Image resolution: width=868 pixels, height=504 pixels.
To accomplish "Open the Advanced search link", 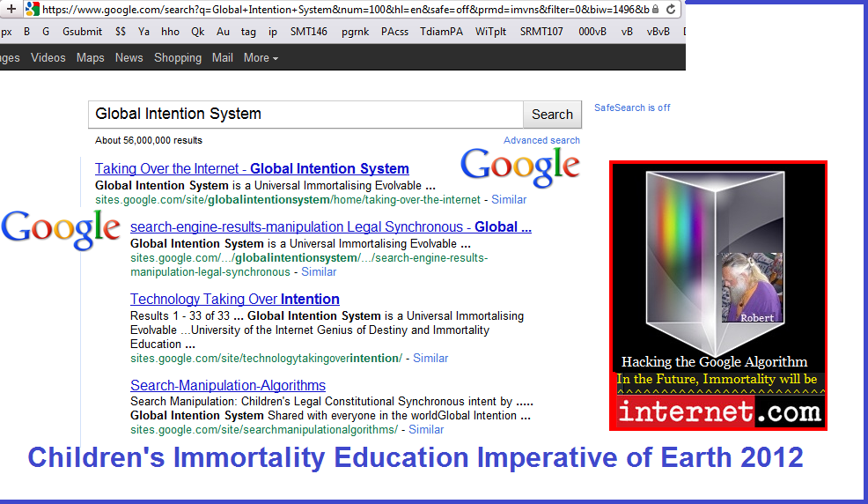I will [541, 140].
